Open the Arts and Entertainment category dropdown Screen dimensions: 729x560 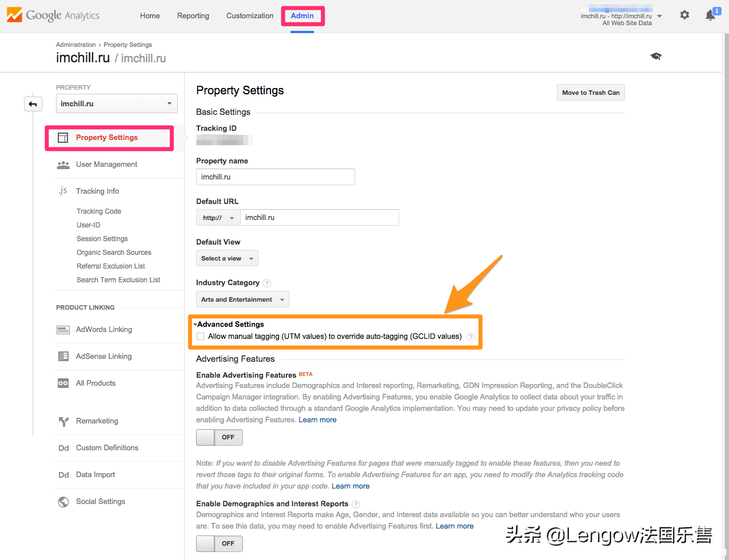[242, 299]
